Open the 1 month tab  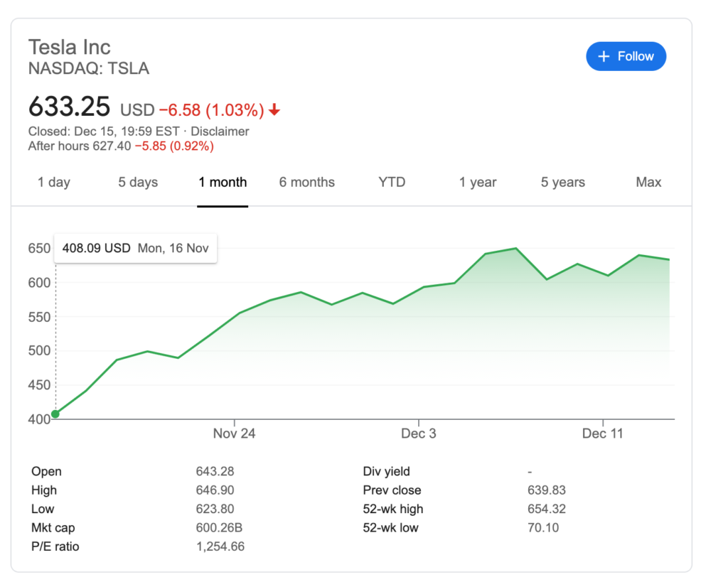(223, 183)
